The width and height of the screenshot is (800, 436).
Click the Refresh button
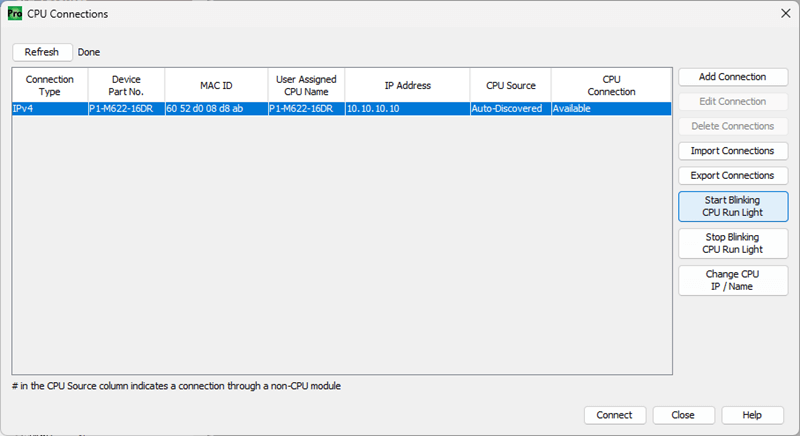point(42,52)
